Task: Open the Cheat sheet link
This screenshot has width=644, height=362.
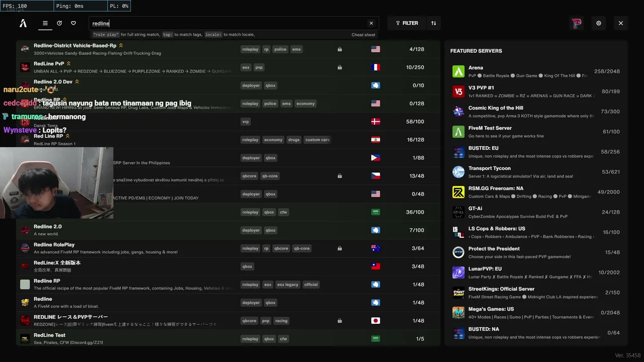Action: (363, 35)
